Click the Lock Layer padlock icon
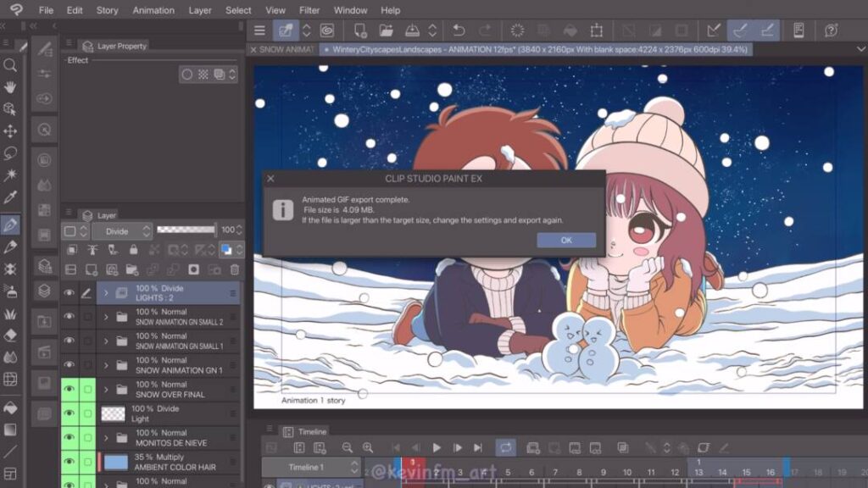This screenshot has width=868, height=488. click(133, 250)
